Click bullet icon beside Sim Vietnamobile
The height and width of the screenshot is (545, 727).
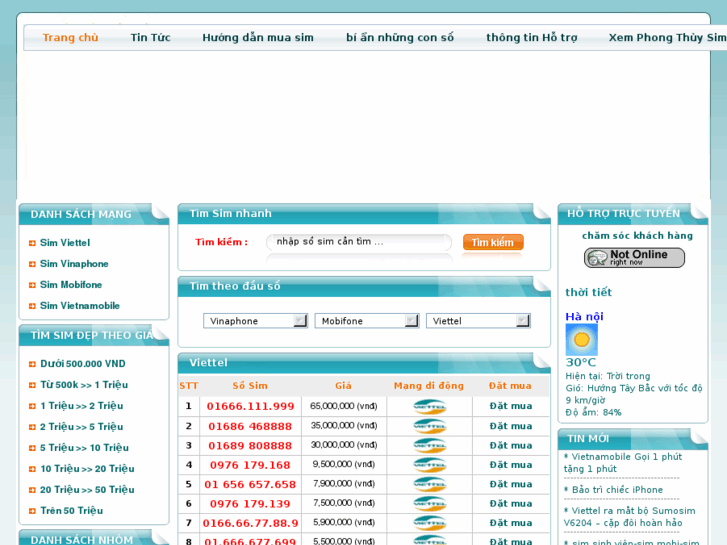click(32, 306)
